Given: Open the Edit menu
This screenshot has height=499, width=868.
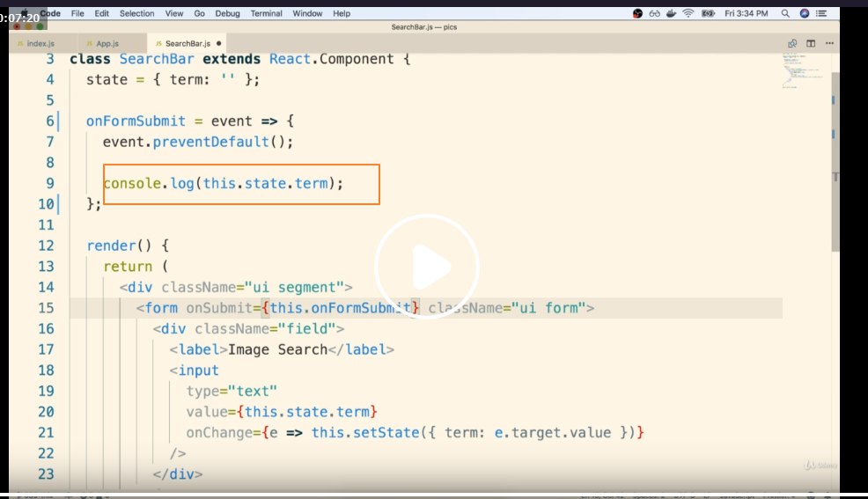Looking at the screenshot, I should (x=101, y=13).
